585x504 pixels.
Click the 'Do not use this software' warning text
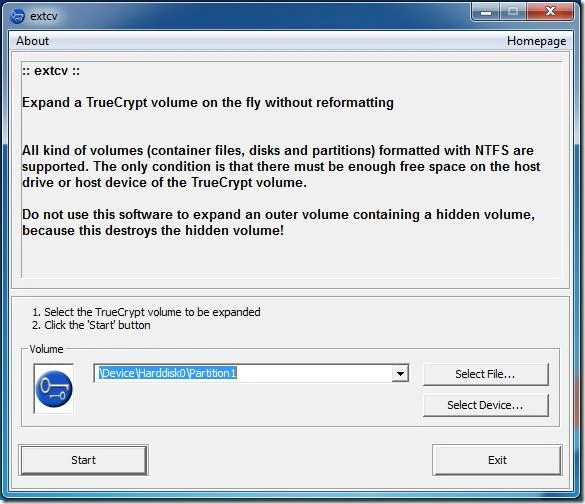tap(278, 222)
